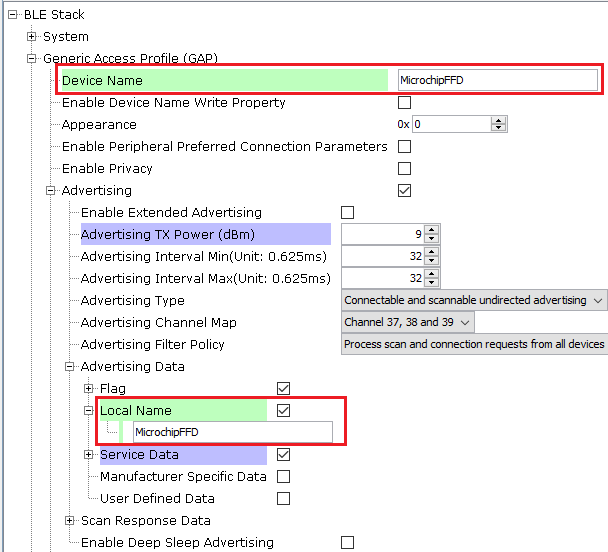This screenshot has height=552, width=608.
Task: Collapse the BLE Stack tree node
Action: point(13,15)
